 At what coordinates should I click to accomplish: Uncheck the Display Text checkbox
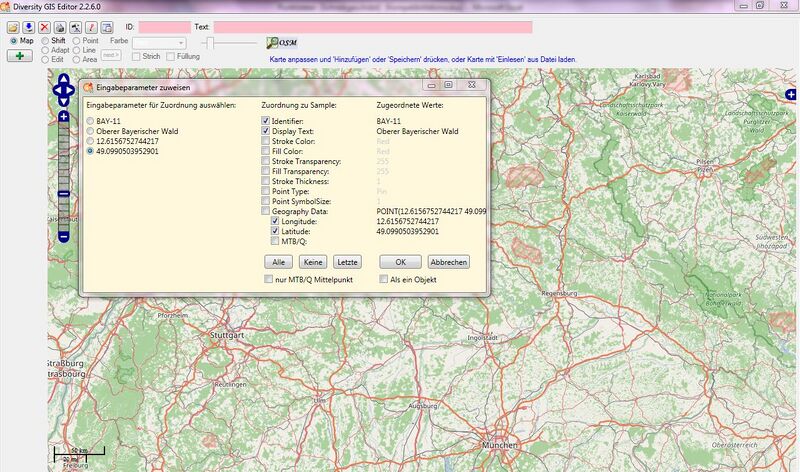click(265, 131)
